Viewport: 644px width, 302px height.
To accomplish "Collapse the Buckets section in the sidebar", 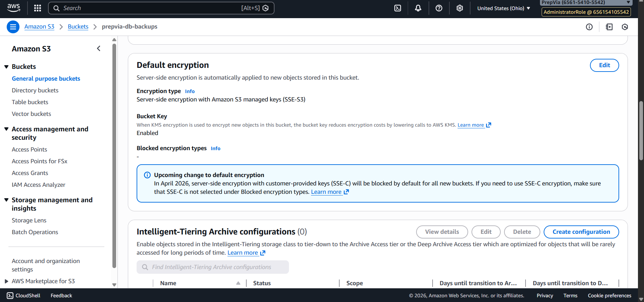I will coord(6,67).
